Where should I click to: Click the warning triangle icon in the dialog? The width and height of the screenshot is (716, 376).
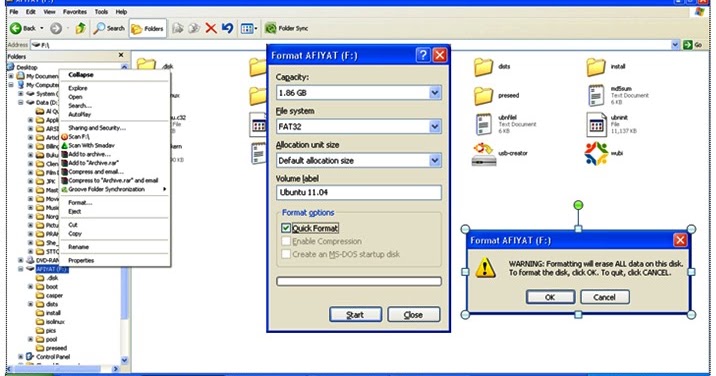tap(485, 268)
